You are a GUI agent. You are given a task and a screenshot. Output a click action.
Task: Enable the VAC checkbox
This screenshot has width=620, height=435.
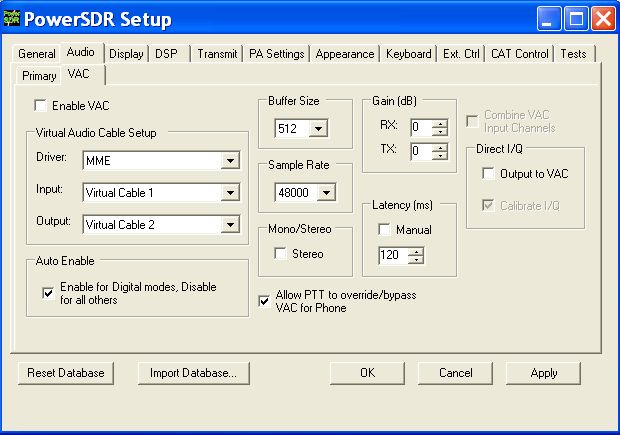coord(41,105)
